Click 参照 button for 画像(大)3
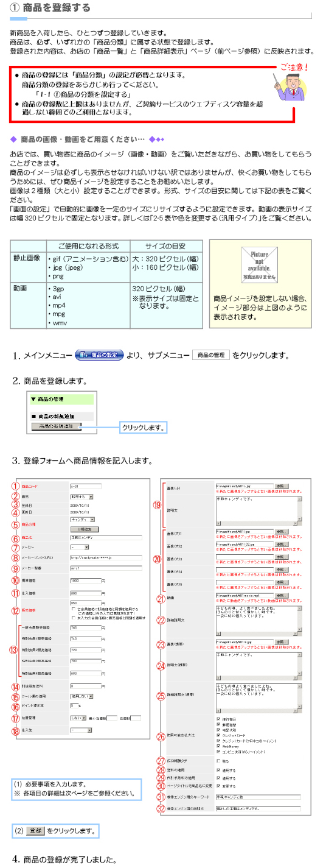Screen dimensions: 326x868 click(x=282, y=557)
